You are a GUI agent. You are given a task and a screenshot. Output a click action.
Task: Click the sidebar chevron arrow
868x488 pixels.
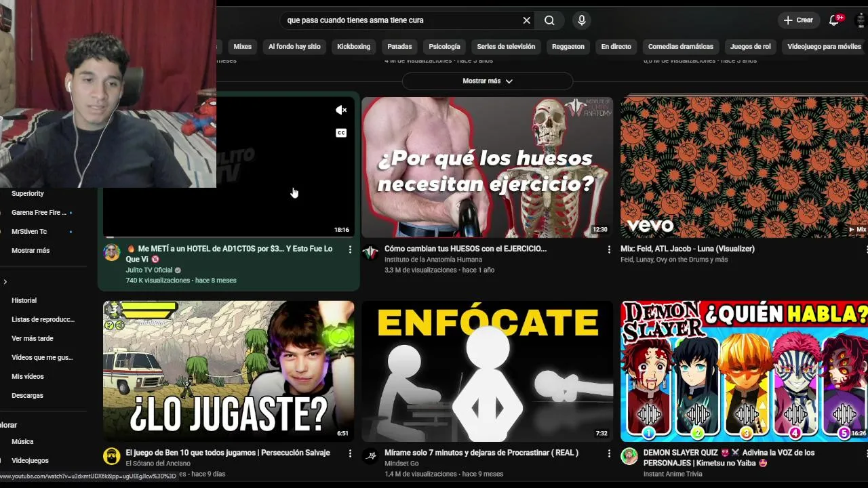click(5, 282)
